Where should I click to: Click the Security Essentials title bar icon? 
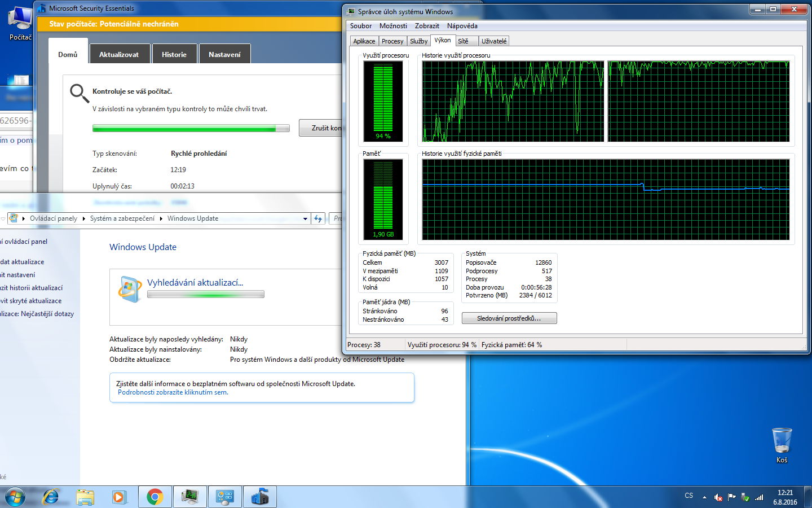[41, 8]
